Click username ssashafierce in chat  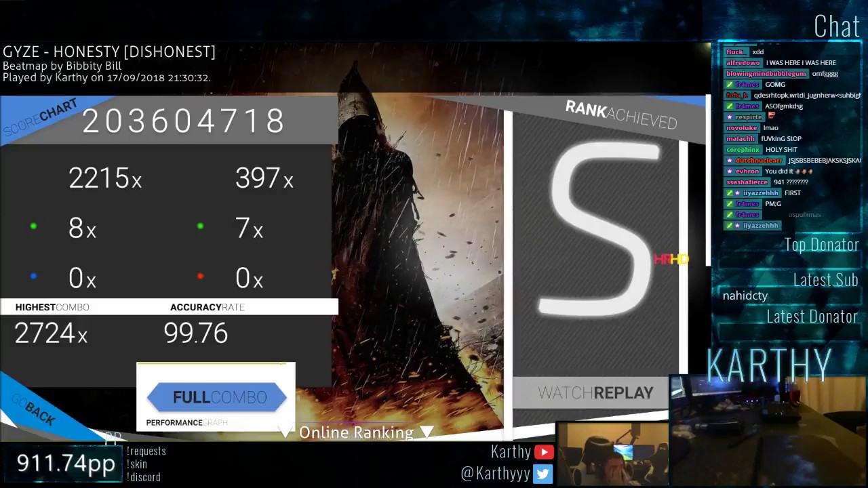point(747,182)
